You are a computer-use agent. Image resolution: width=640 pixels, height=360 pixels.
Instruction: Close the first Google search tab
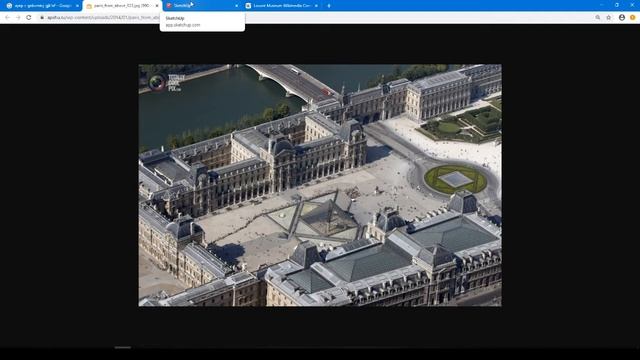[77, 6]
